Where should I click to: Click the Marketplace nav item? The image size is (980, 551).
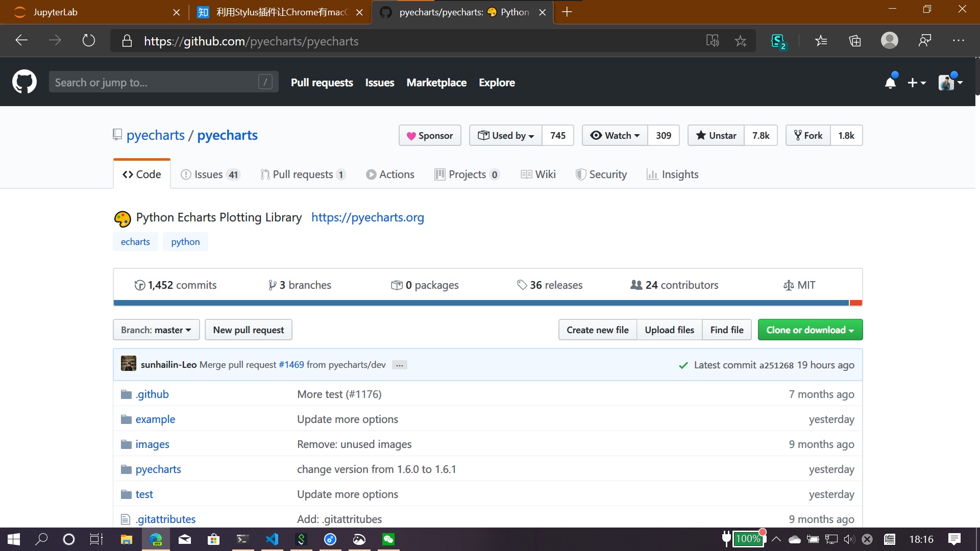click(436, 83)
